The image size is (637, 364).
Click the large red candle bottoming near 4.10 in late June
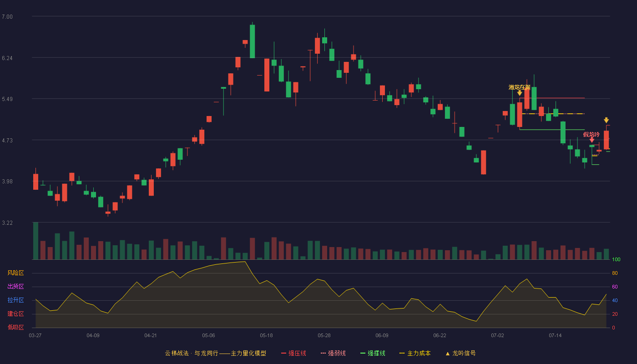coord(483,162)
